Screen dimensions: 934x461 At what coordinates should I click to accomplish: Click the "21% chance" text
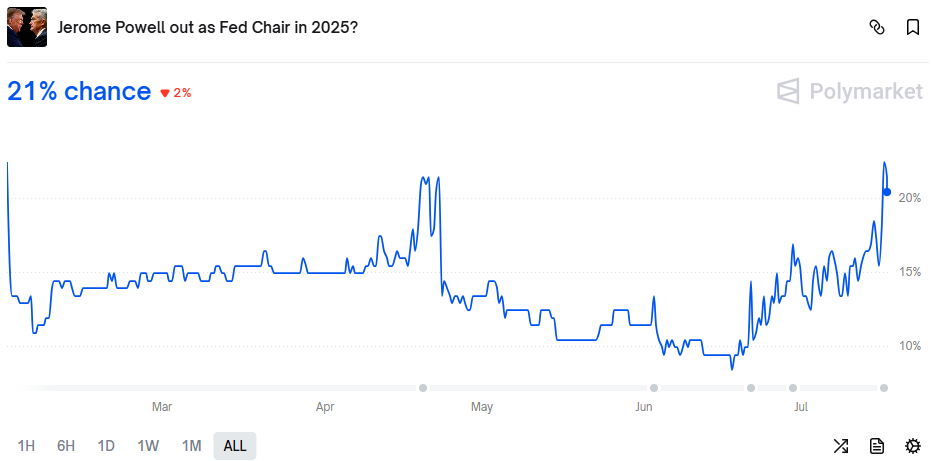[x=79, y=91]
